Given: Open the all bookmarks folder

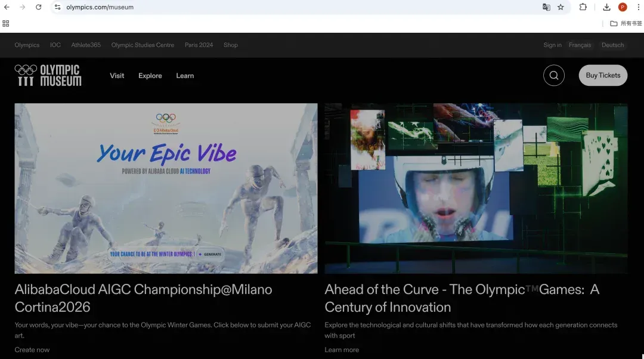Looking at the screenshot, I should pyautogui.click(x=626, y=23).
